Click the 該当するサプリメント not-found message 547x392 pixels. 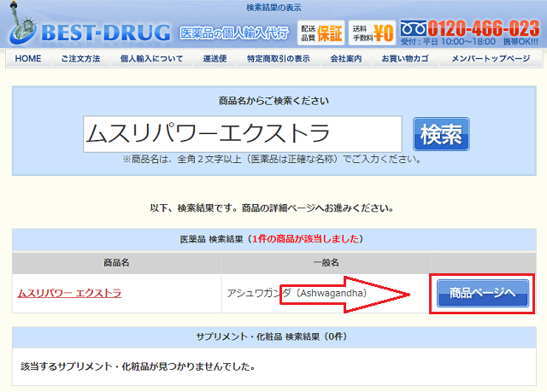[138, 366]
